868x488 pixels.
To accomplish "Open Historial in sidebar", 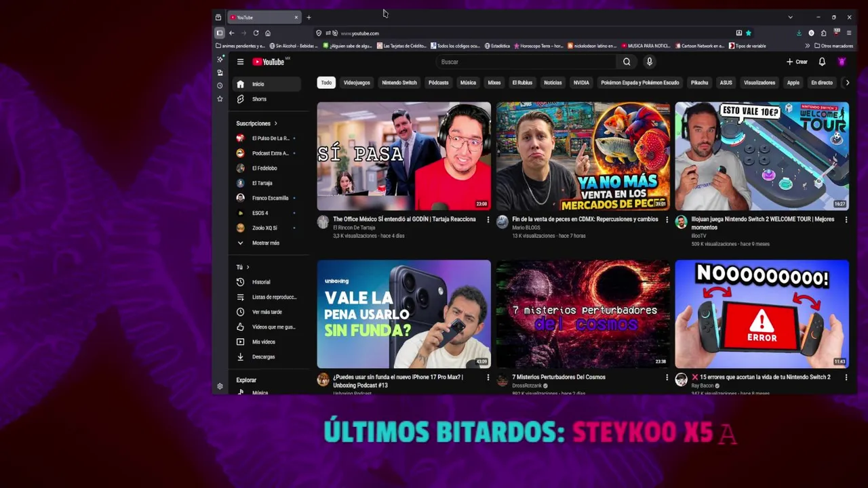I will pos(268,282).
